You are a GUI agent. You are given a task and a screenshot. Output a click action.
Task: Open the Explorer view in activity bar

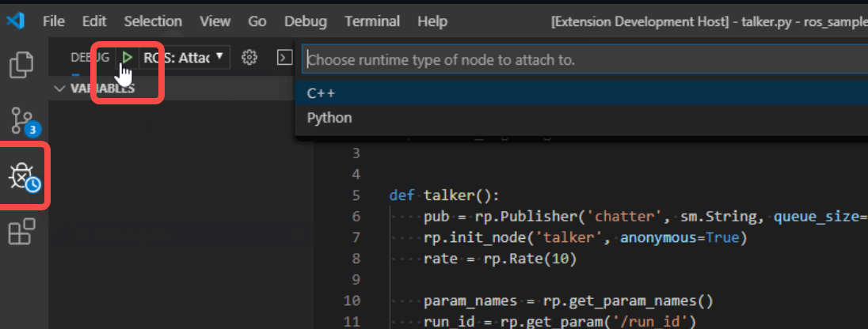(22, 64)
